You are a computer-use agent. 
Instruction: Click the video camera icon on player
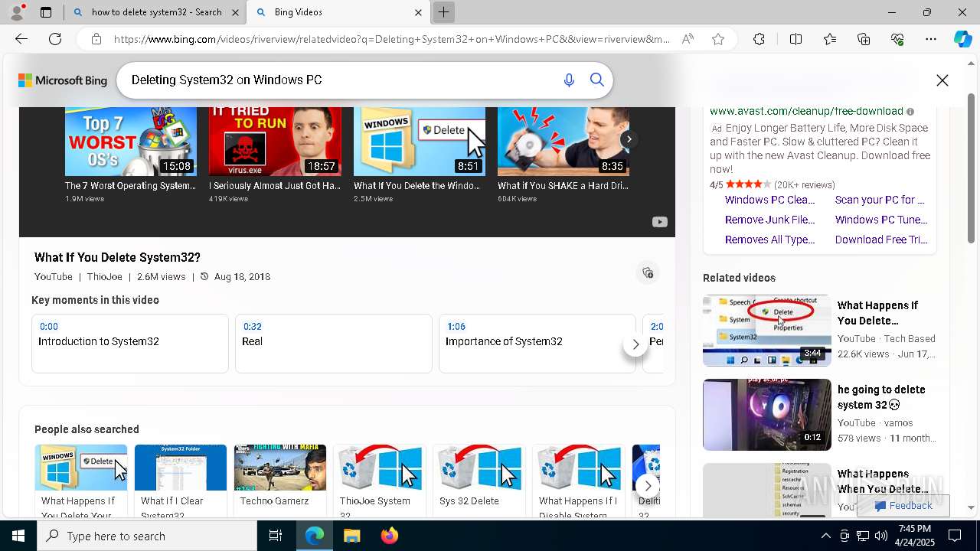pyautogui.click(x=659, y=222)
